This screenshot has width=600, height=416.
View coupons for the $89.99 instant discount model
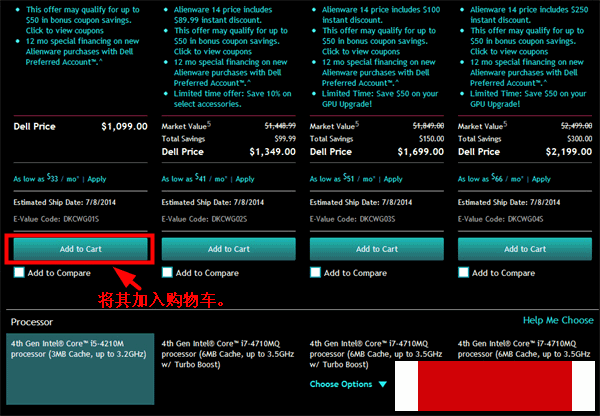tap(213, 52)
